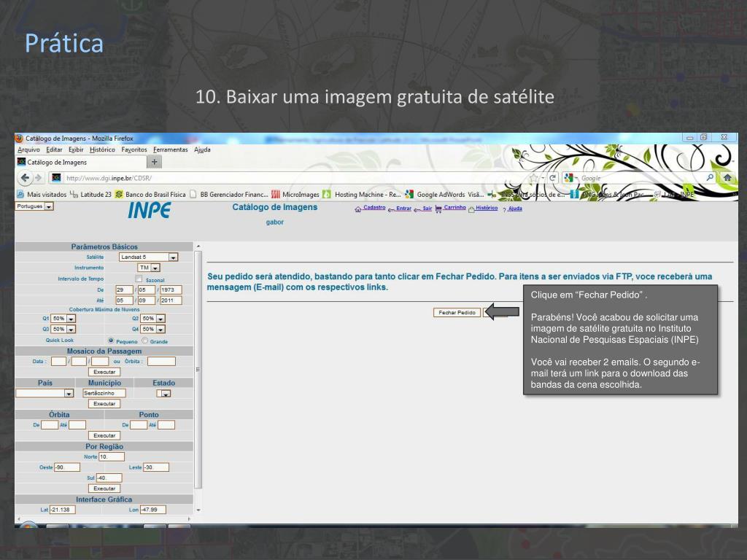
Task: Click the Lat field -21.138
Action: pyautogui.click(x=62, y=510)
